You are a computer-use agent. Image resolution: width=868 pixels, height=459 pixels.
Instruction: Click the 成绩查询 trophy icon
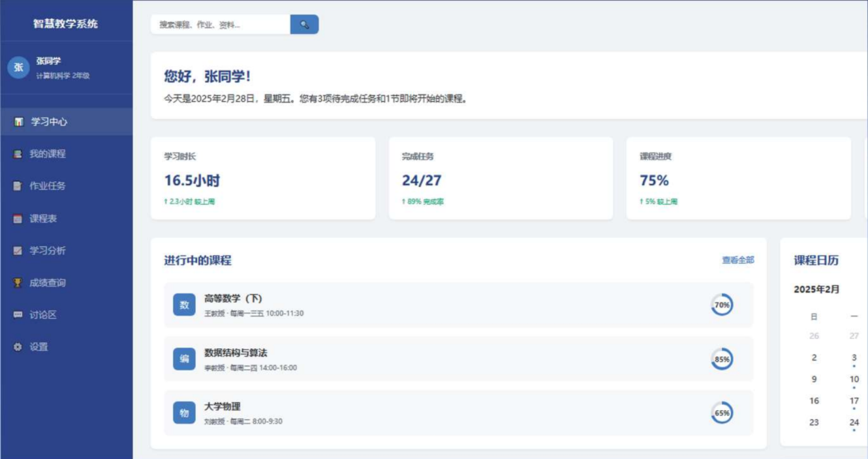click(18, 283)
